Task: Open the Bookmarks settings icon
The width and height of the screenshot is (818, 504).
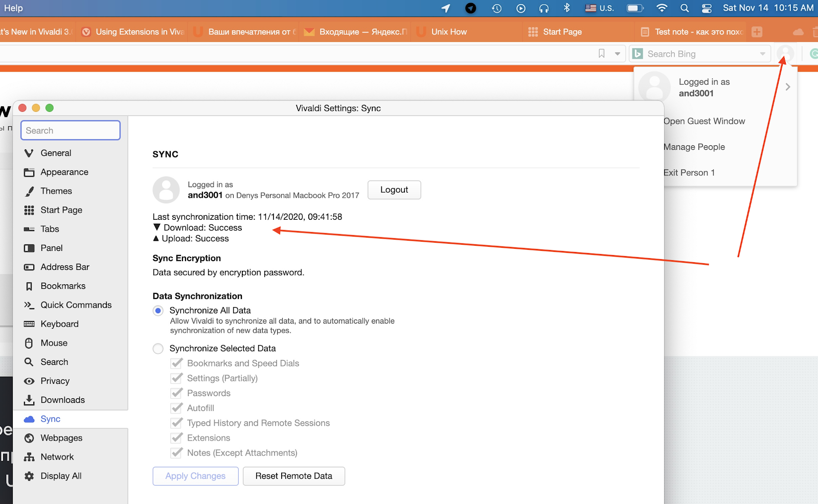Action: 29,286
